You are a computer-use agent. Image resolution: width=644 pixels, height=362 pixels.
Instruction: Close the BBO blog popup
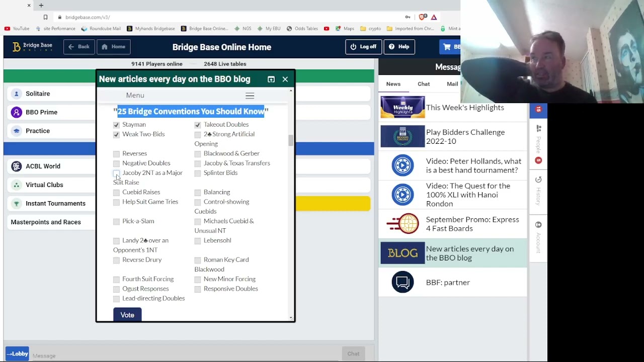(x=285, y=79)
